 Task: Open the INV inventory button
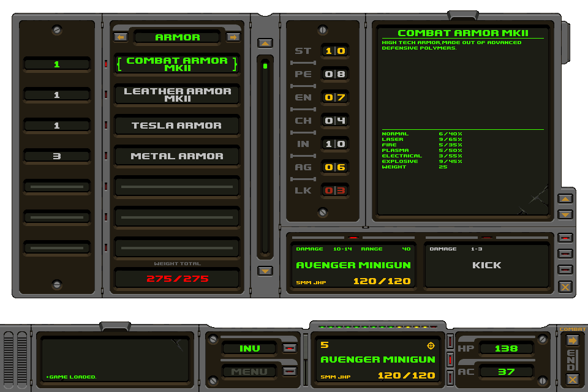point(249,349)
